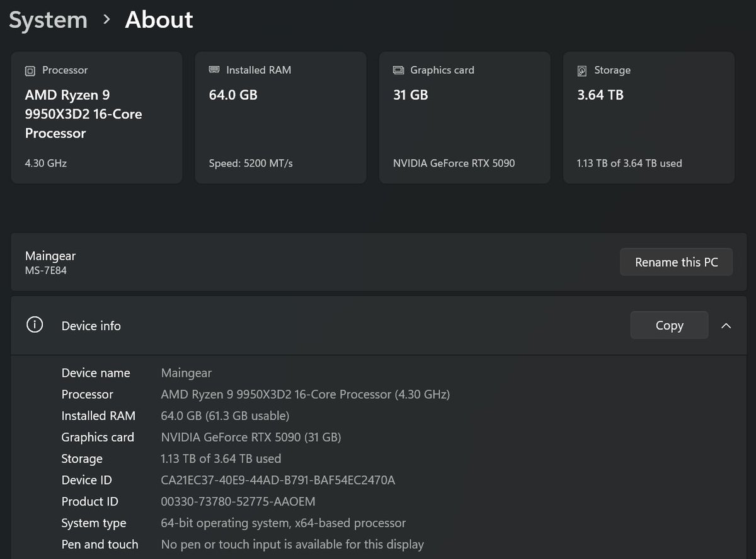Image resolution: width=756 pixels, height=559 pixels.
Task: Click the System type row label
Action: tap(94, 523)
